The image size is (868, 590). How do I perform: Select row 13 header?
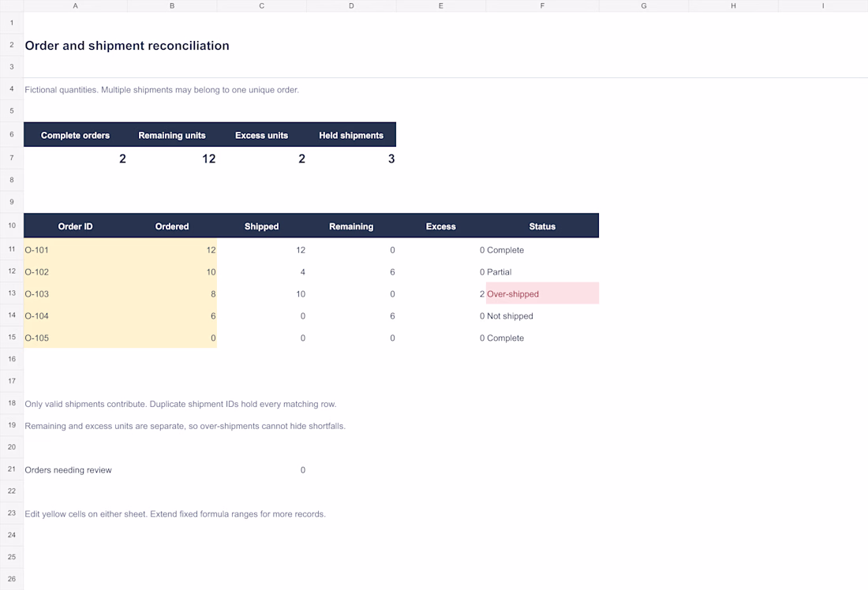12,293
